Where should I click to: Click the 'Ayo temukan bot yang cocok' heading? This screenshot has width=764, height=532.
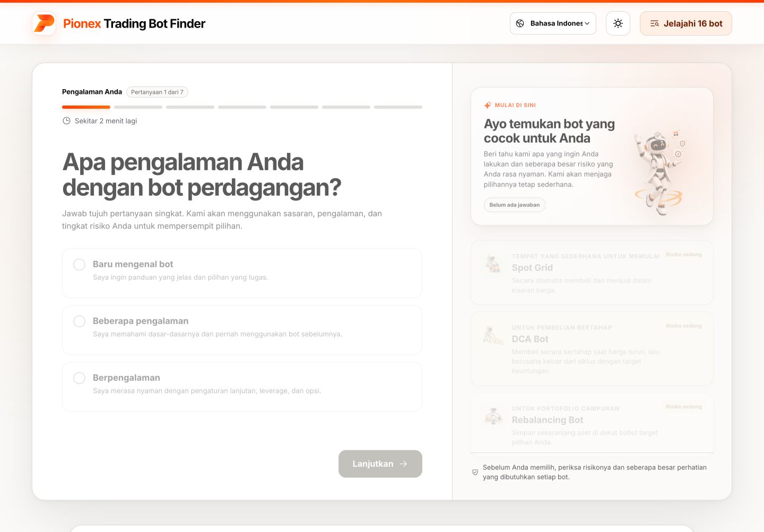point(549,131)
